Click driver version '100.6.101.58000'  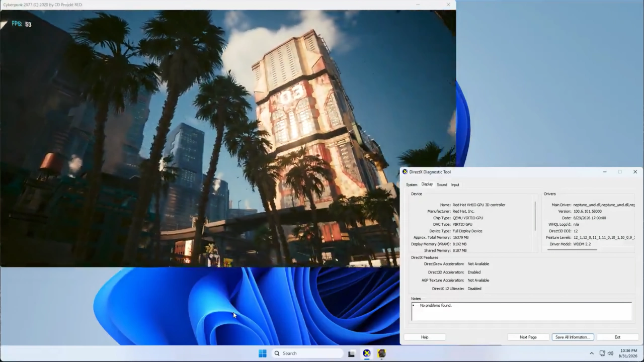[588, 212]
